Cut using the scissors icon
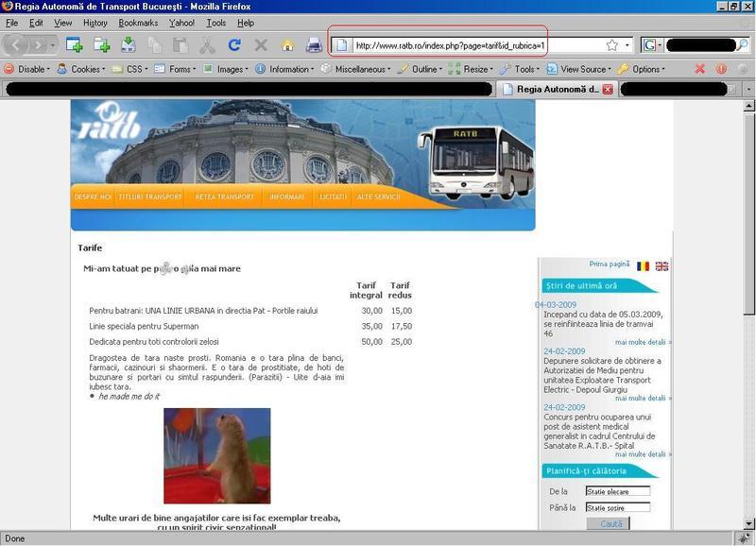The height and width of the screenshot is (546, 756). 207,45
